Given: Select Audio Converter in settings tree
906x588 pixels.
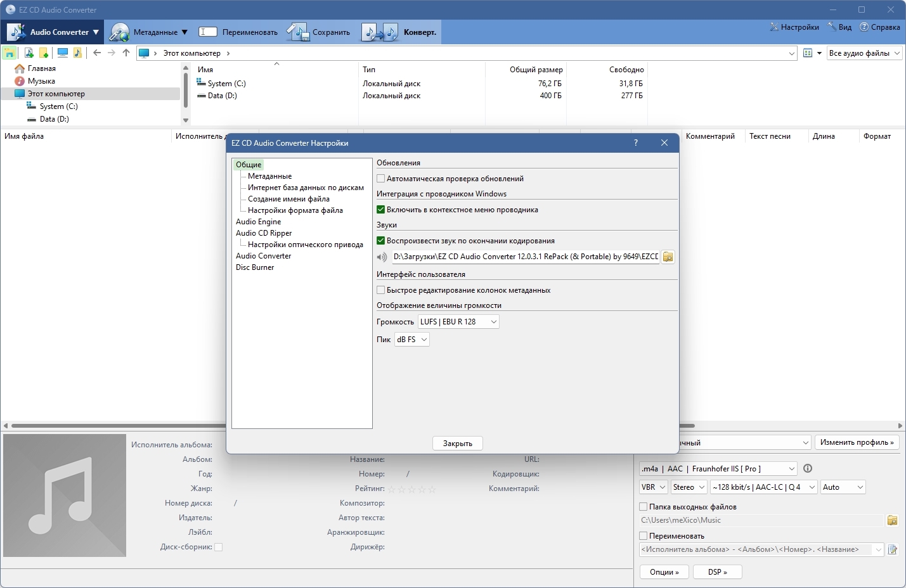Looking at the screenshot, I should (x=263, y=256).
